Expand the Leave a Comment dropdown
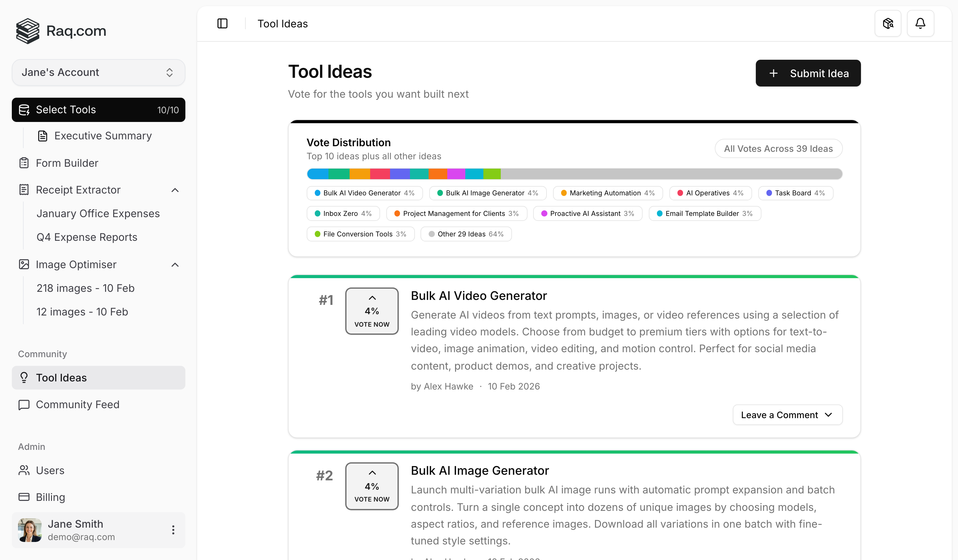Viewport: 958px width, 560px height. 787,415
